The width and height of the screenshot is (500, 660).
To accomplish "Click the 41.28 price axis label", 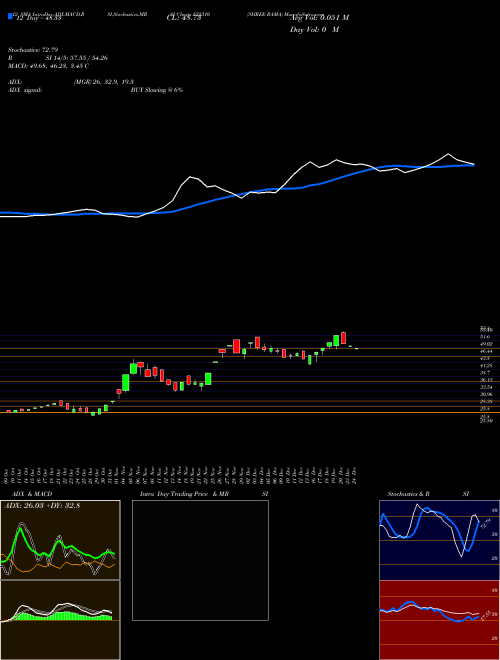I will click(486, 365).
